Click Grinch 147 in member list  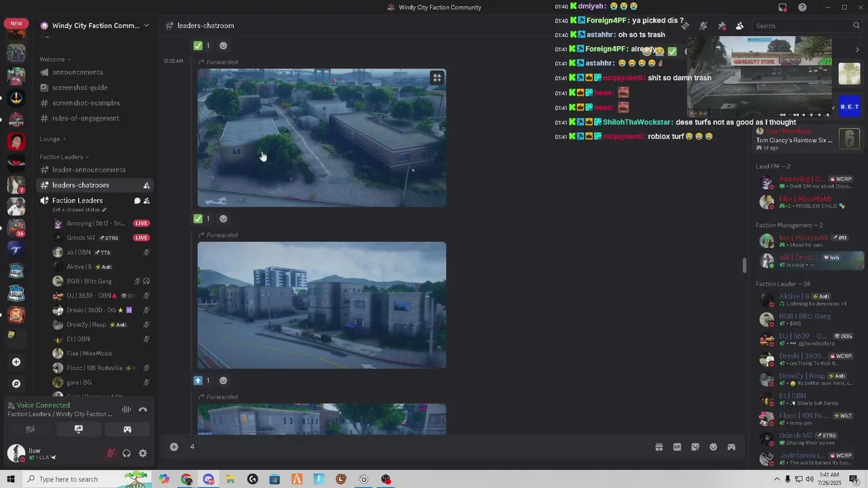pos(808,439)
